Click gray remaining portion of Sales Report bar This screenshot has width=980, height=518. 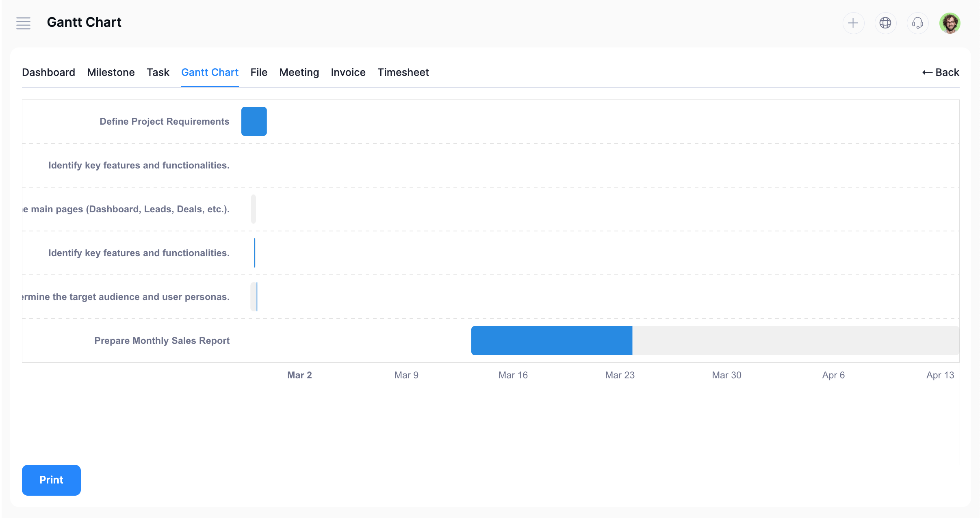click(795, 341)
